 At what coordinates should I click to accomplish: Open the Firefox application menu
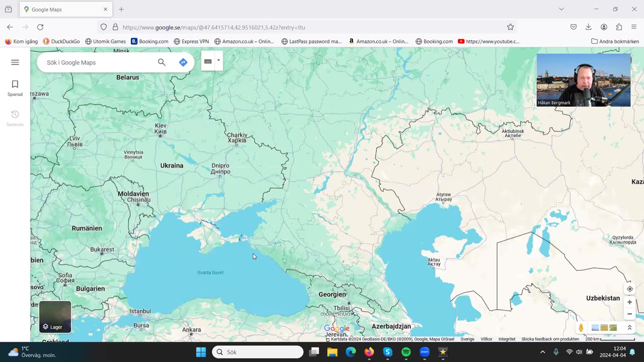click(634, 27)
